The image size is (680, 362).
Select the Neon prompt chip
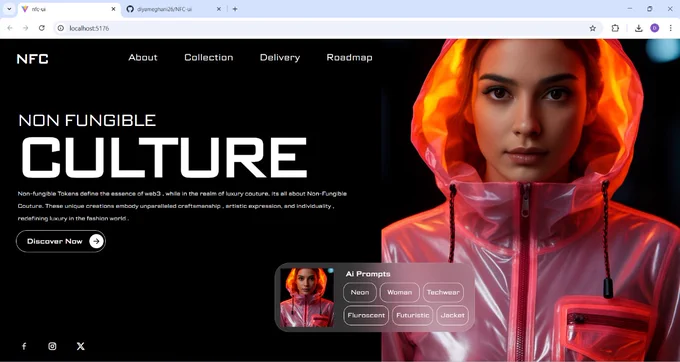[360, 292]
